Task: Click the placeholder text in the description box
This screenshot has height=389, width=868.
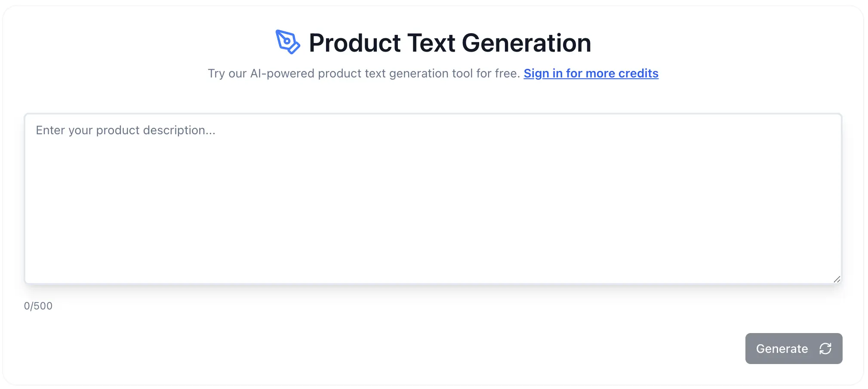Action: pyautogui.click(x=125, y=130)
